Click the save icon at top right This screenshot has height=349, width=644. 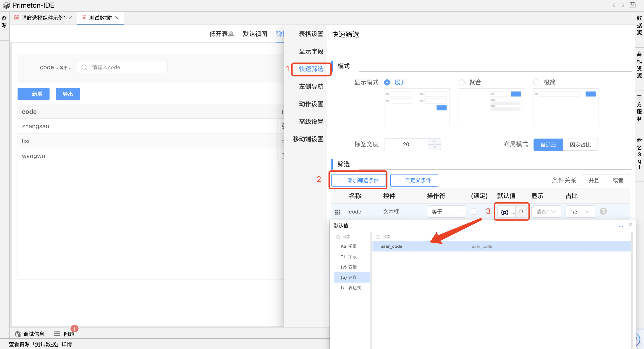(x=633, y=5)
